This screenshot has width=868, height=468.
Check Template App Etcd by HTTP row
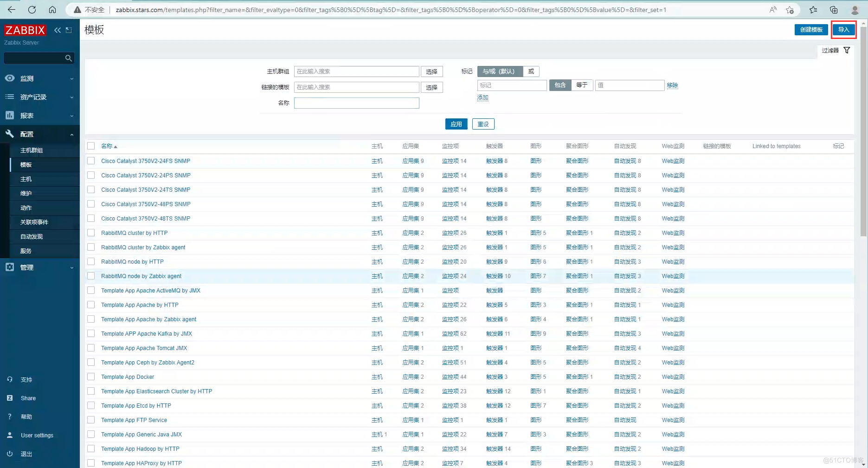(91, 405)
